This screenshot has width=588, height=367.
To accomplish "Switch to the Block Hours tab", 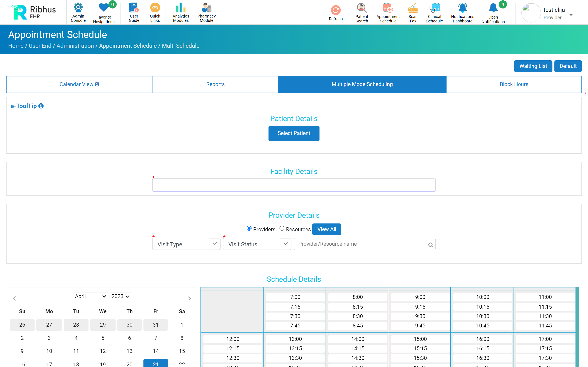I will click(514, 84).
